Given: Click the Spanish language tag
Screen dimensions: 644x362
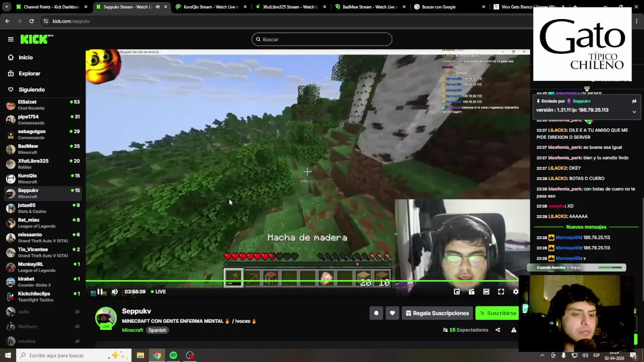Looking at the screenshot, I should tap(157, 330).
